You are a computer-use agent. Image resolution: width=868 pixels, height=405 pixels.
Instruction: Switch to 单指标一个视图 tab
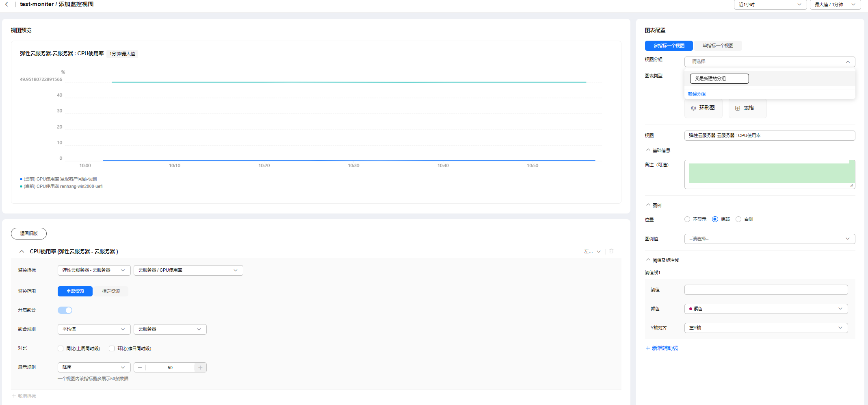pos(718,46)
